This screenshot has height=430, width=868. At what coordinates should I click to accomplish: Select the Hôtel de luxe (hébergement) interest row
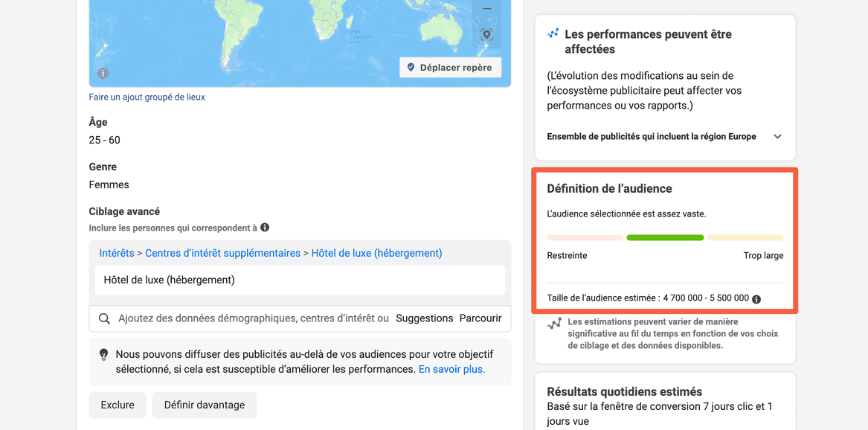(x=300, y=280)
